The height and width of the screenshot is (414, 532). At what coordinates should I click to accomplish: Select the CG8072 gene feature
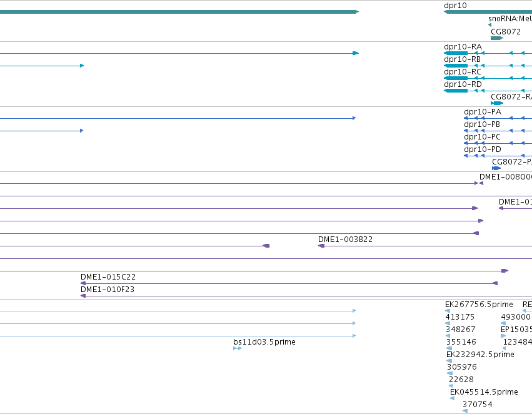click(497, 38)
